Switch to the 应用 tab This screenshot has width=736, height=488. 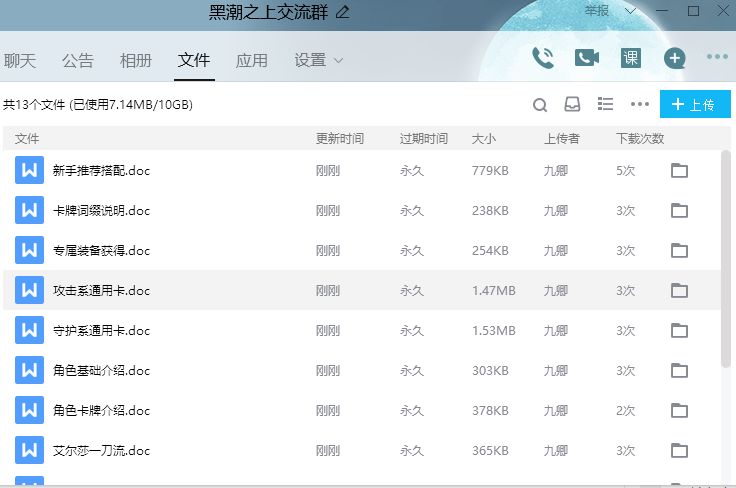[x=252, y=61]
